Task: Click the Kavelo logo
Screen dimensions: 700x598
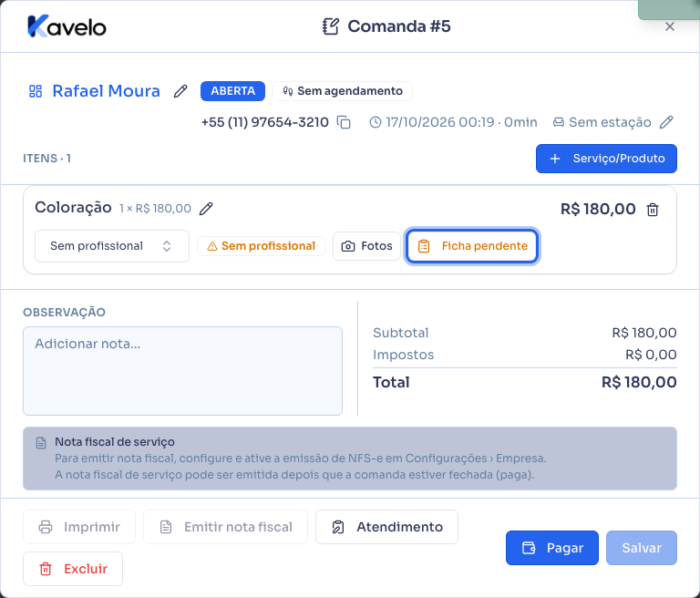Action: tap(67, 26)
